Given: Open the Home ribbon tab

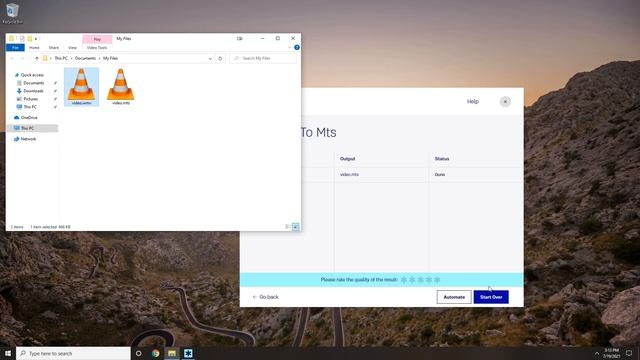Looking at the screenshot, I should pos(34,48).
